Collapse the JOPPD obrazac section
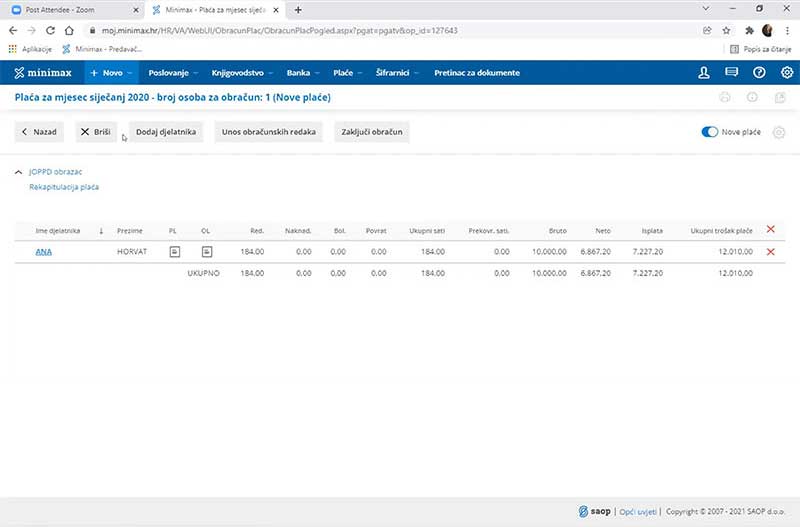 coord(19,173)
